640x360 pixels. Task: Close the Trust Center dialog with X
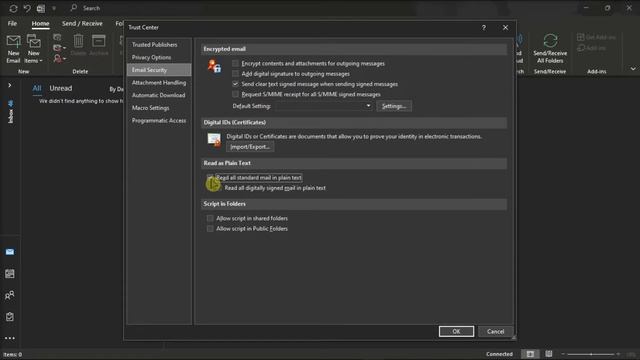[x=505, y=27]
